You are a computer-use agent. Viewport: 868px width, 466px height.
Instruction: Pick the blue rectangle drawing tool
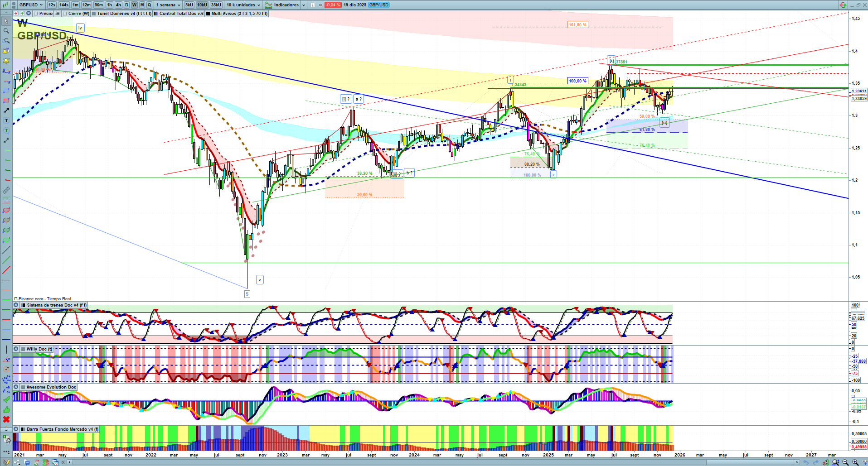[6, 91]
